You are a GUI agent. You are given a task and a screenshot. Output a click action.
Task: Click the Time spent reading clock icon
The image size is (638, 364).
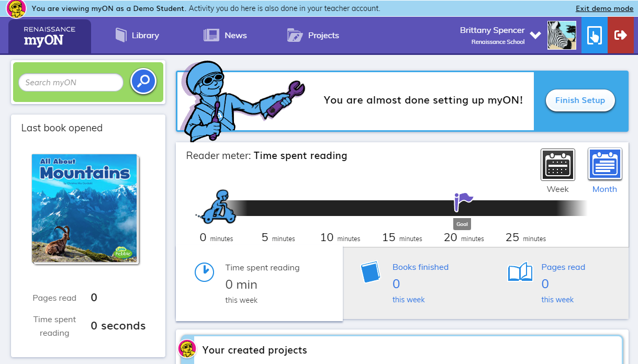coord(205,272)
